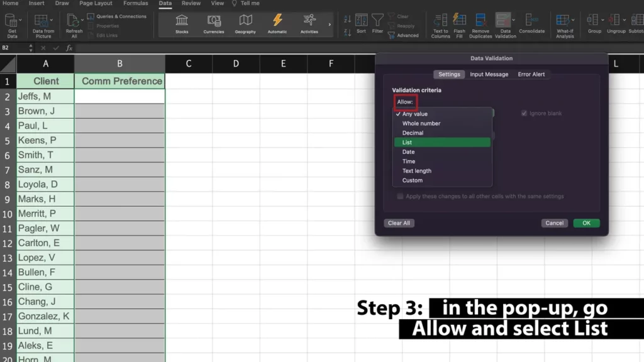Expand the data types gallery arrow
Screen dimensions: 644x362
click(x=330, y=25)
